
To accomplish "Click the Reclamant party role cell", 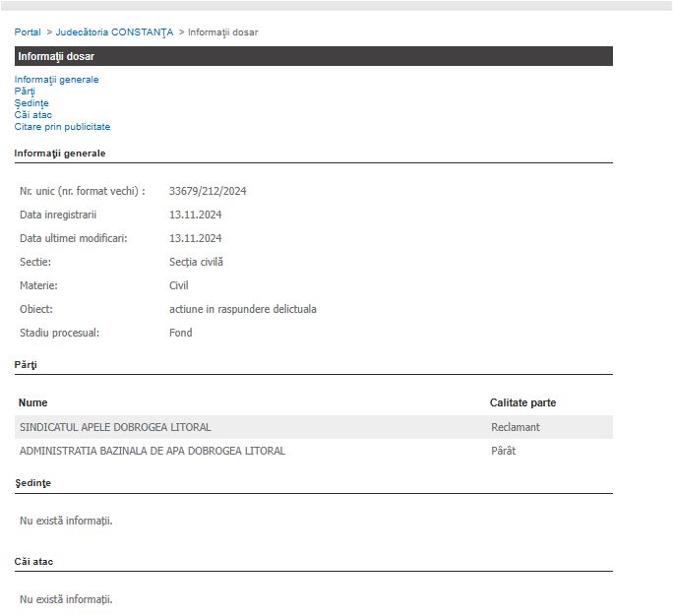I will [516, 427].
